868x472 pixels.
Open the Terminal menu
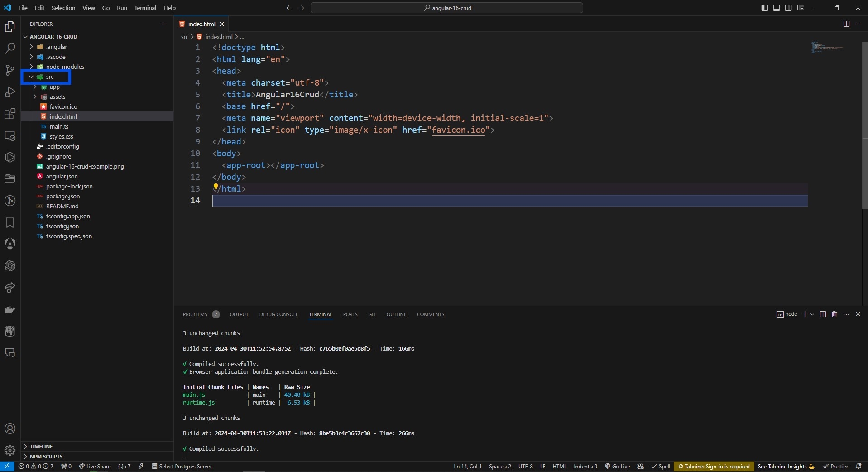(x=145, y=8)
